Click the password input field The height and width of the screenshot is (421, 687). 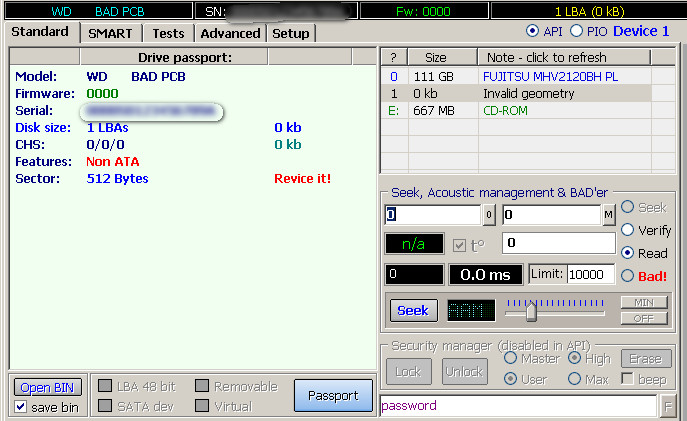tap(518, 406)
